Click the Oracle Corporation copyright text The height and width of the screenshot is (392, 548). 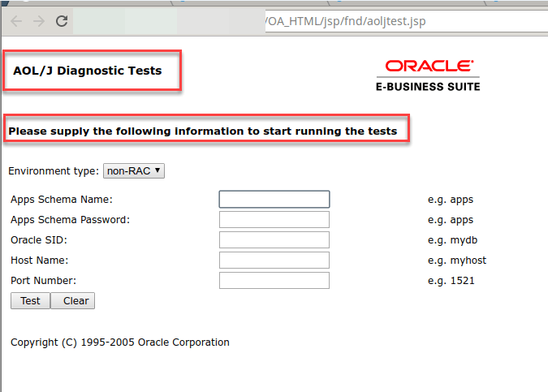coord(120,342)
